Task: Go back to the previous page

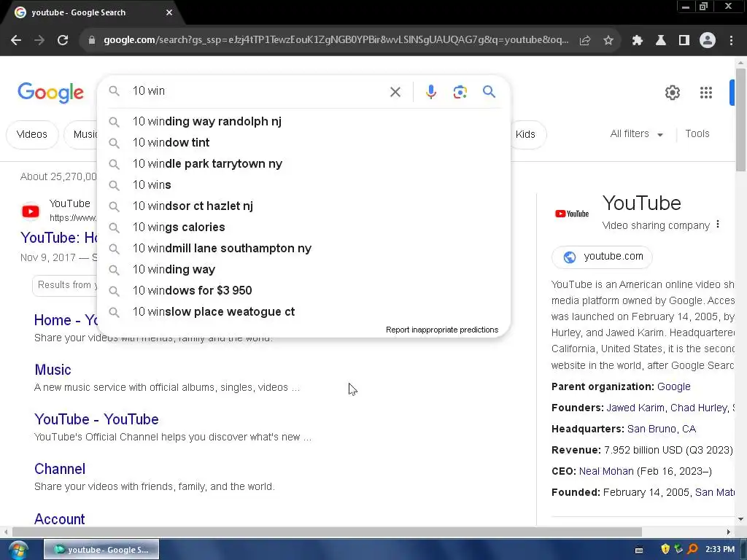Action: point(16,40)
